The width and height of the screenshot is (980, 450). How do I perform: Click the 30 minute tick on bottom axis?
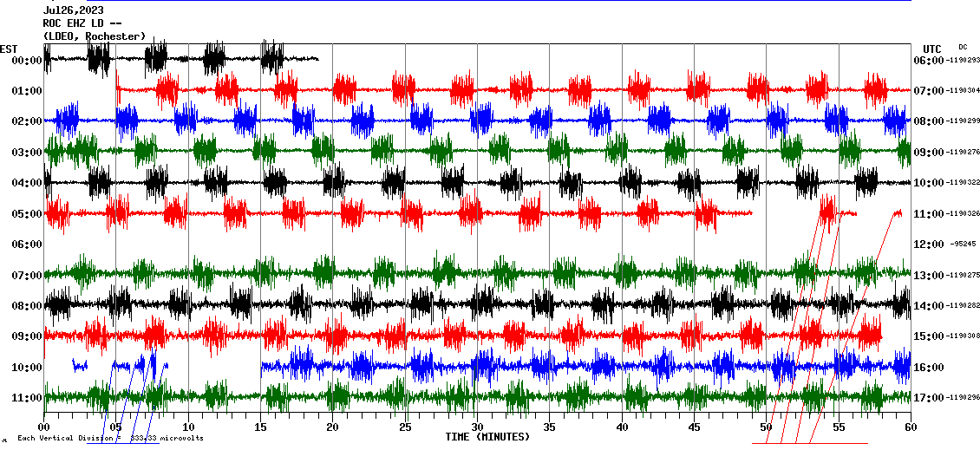coord(476,427)
